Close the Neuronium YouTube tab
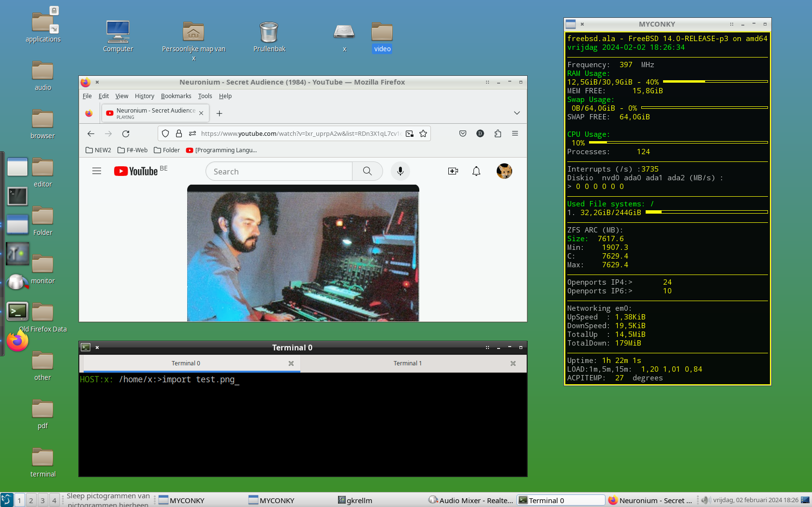 click(201, 113)
